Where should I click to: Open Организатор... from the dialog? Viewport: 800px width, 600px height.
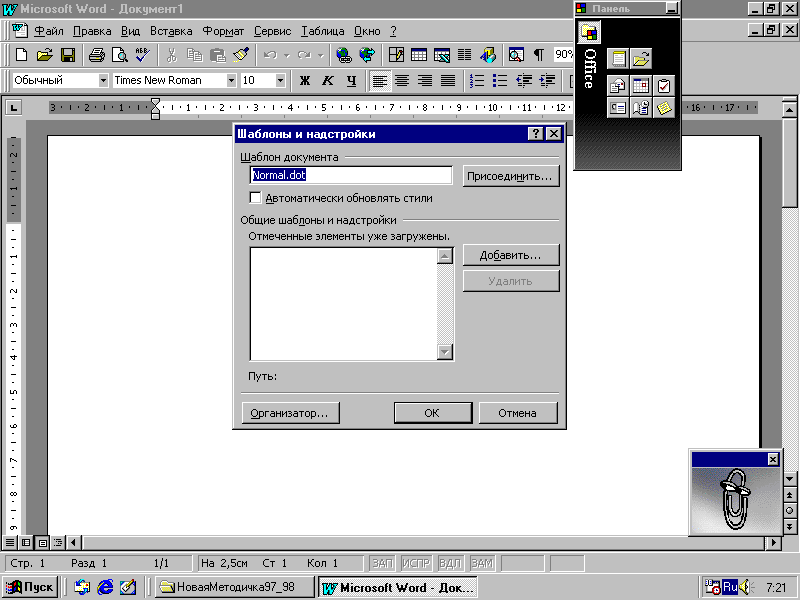click(290, 413)
